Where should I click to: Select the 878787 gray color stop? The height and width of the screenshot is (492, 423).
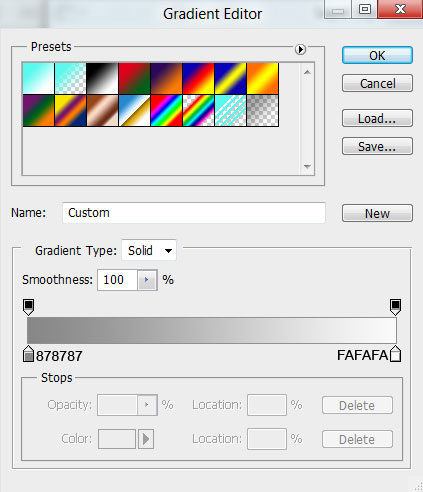(29, 354)
